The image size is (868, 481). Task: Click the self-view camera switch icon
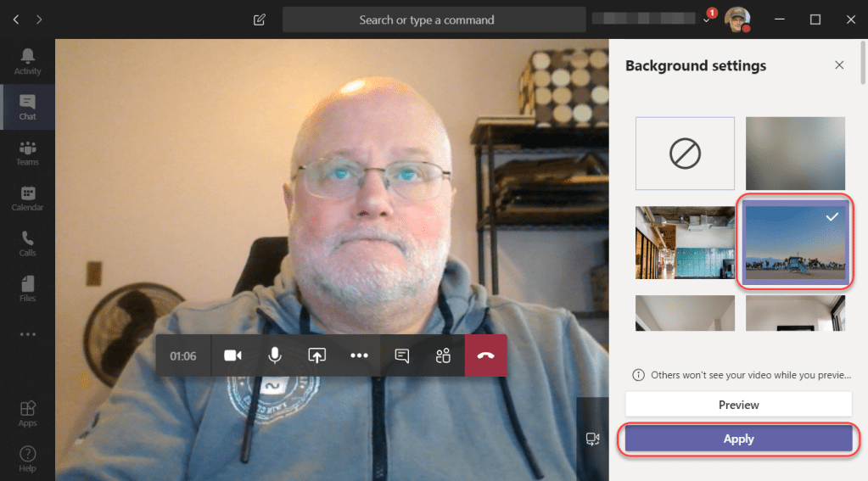(x=592, y=439)
